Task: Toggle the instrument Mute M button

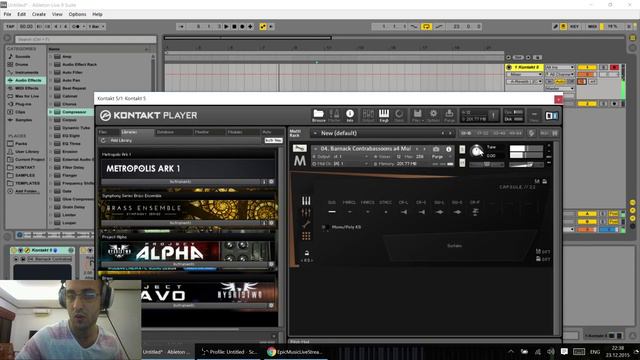Action: click(x=462, y=163)
